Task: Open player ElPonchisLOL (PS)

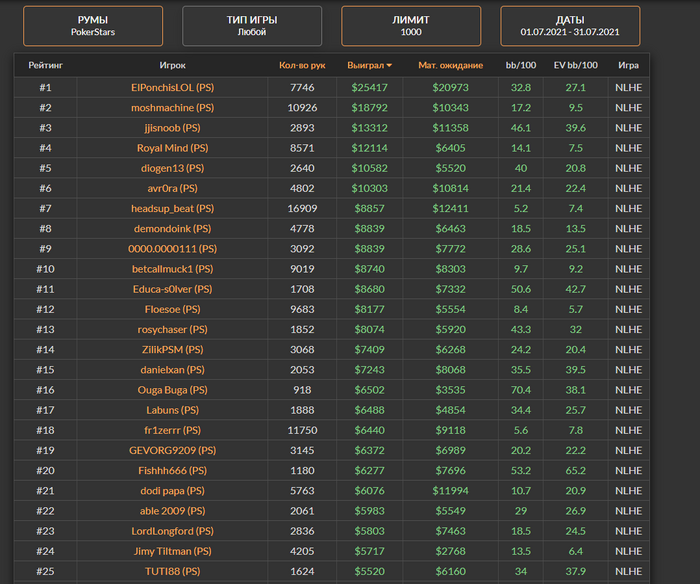Action: pos(172,88)
